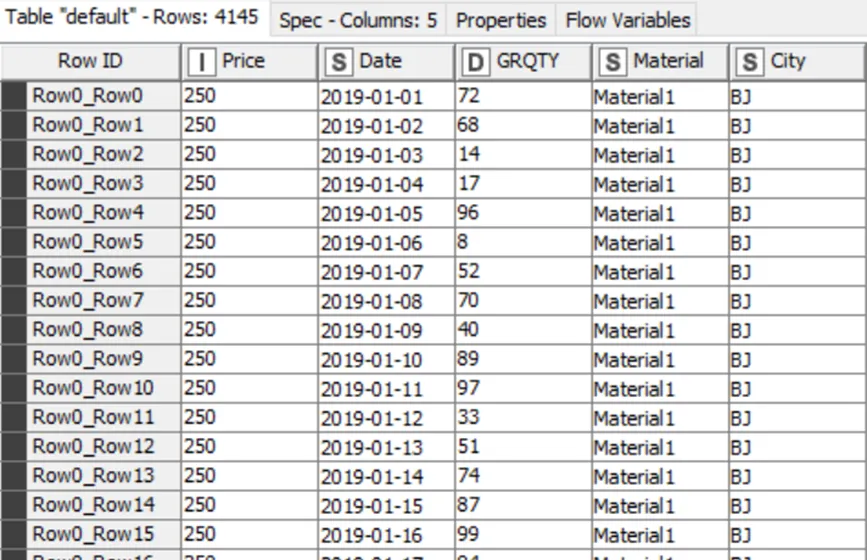Open the Spec - Columns: 5 tab
Image resolution: width=867 pixels, height=560 pixels.
(358, 20)
